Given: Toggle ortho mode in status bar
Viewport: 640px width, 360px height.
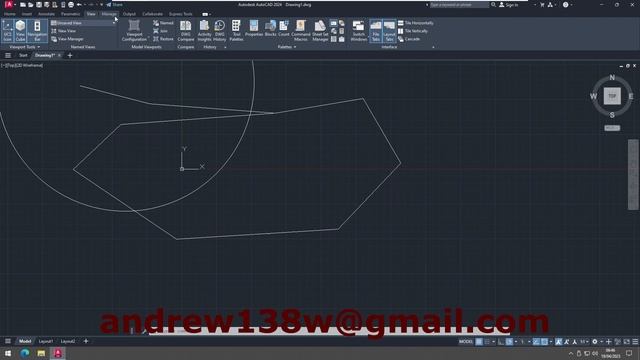Looking at the screenshot, I should pyautogui.click(x=501, y=342).
